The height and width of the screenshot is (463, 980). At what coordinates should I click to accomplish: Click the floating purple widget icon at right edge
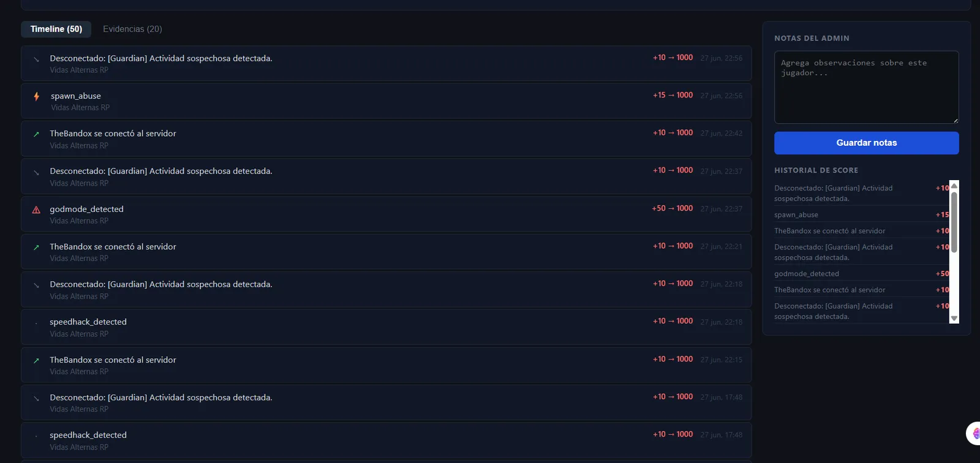tap(973, 433)
